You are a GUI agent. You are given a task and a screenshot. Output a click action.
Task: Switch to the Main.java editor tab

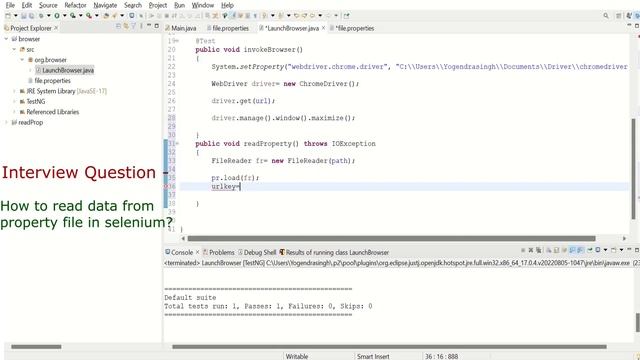coord(181,28)
